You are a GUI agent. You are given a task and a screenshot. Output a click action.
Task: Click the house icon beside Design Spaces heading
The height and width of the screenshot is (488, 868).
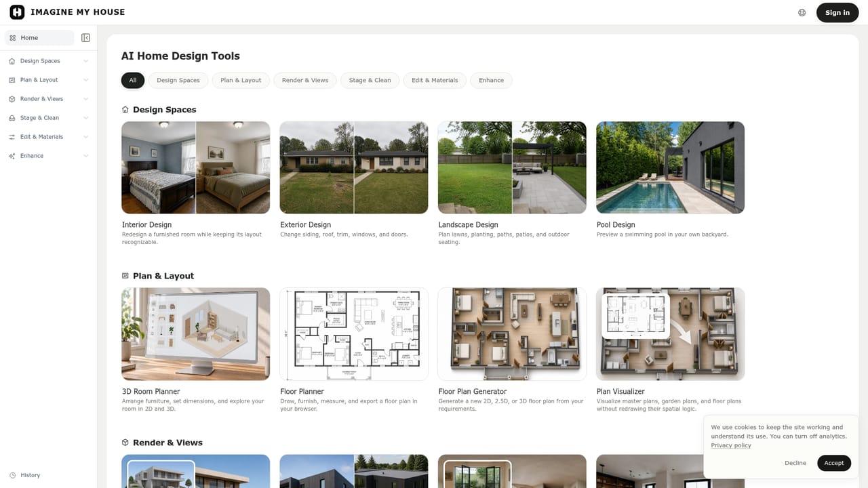[x=125, y=110]
